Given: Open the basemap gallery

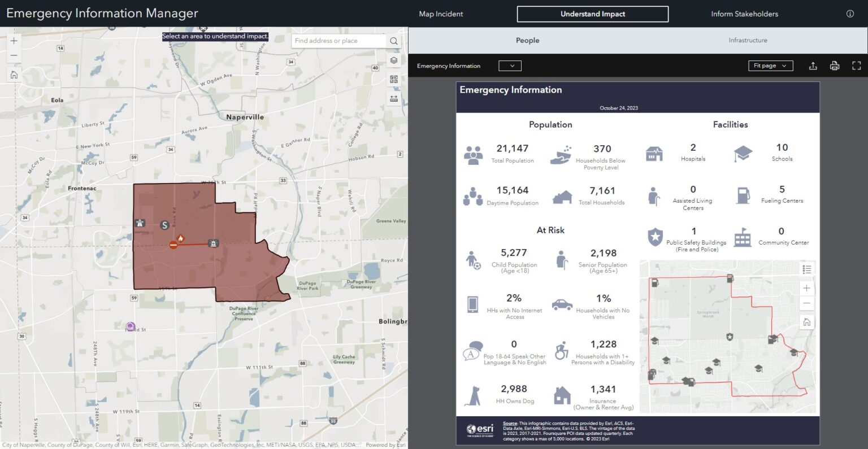Looking at the screenshot, I should pyautogui.click(x=394, y=79).
